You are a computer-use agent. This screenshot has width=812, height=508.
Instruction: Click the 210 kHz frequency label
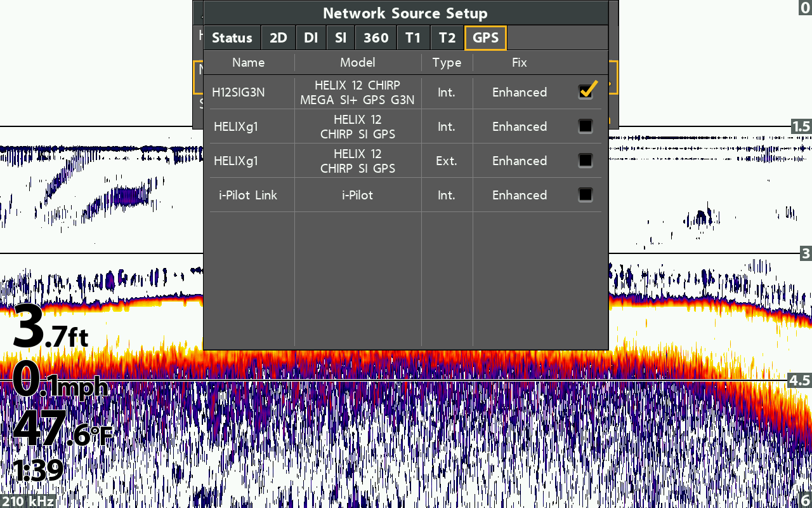[x=27, y=501]
